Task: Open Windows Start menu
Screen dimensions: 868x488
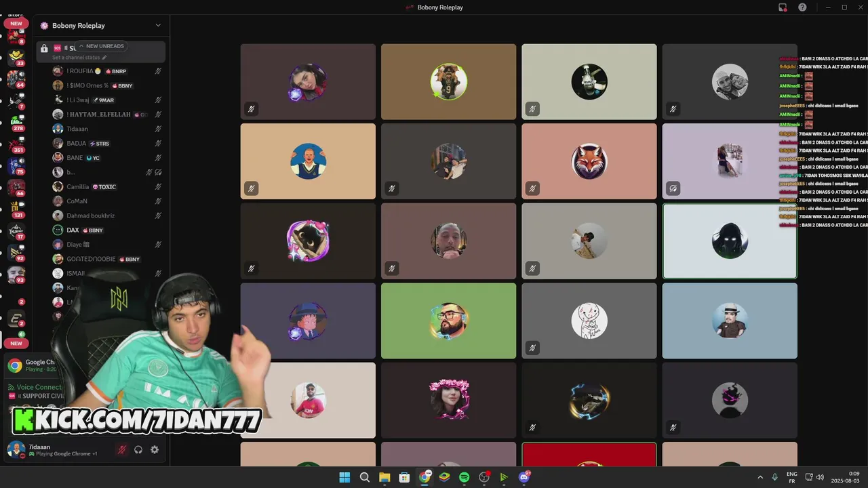Action: 344,477
